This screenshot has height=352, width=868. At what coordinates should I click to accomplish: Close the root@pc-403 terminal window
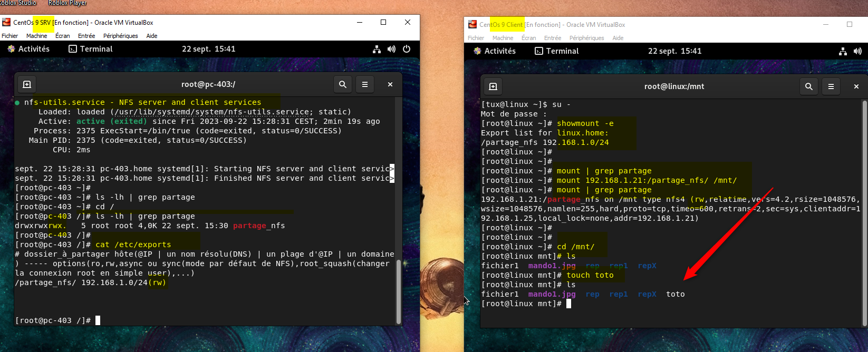(x=390, y=84)
